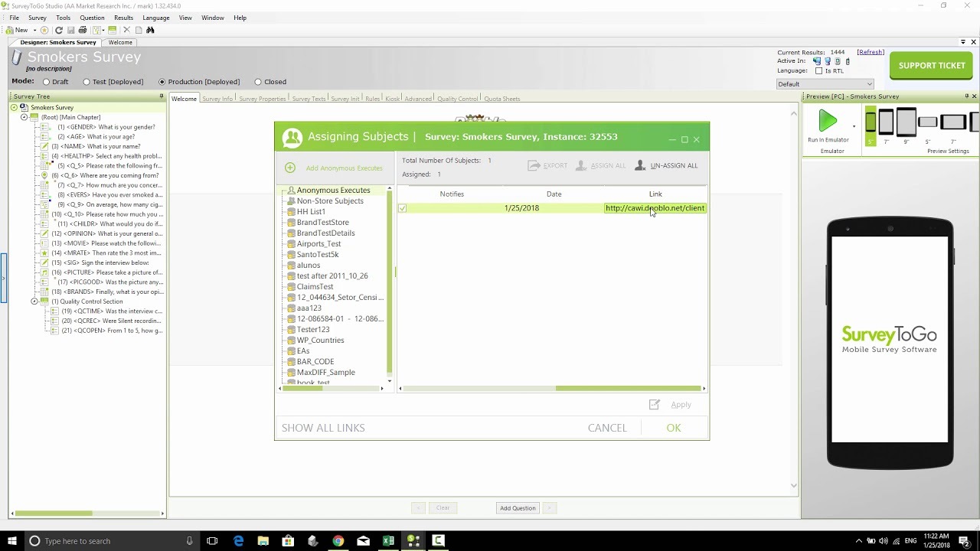Select the 9-inch tablet preview icon
980x551 pixels.
tap(906, 122)
